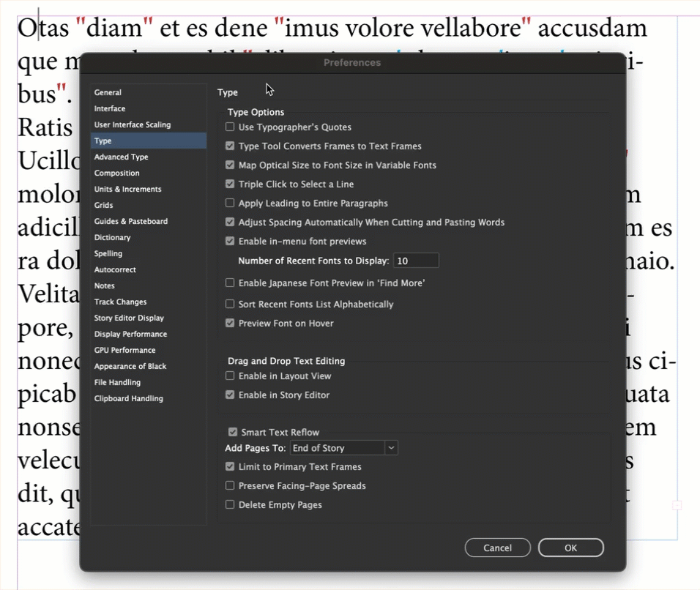The height and width of the screenshot is (590, 700).
Task: Open Story Editor Display preferences
Action: coord(148,318)
